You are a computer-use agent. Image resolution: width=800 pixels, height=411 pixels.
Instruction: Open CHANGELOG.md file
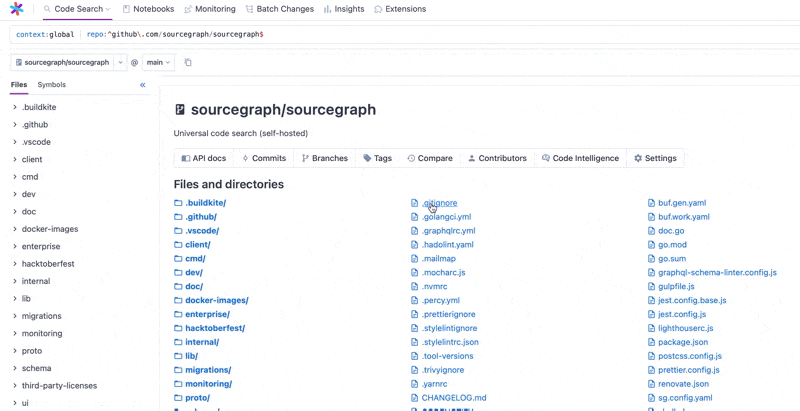pyautogui.click(x=454, y=398)
